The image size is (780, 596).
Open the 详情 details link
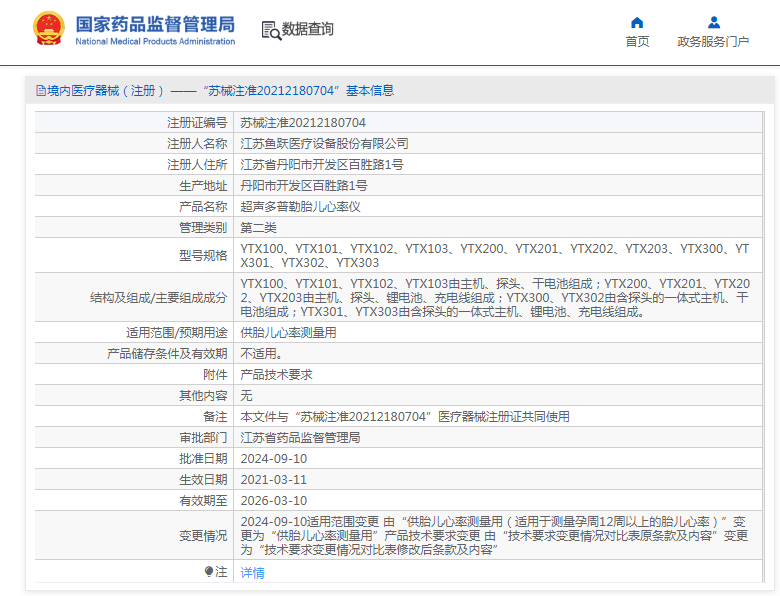click(252, 573)
